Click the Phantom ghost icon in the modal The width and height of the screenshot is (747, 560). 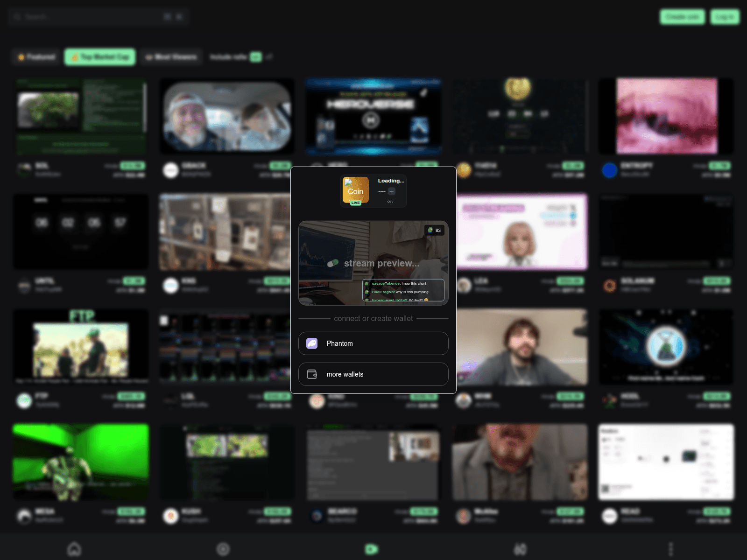click(x=312, y=343)
